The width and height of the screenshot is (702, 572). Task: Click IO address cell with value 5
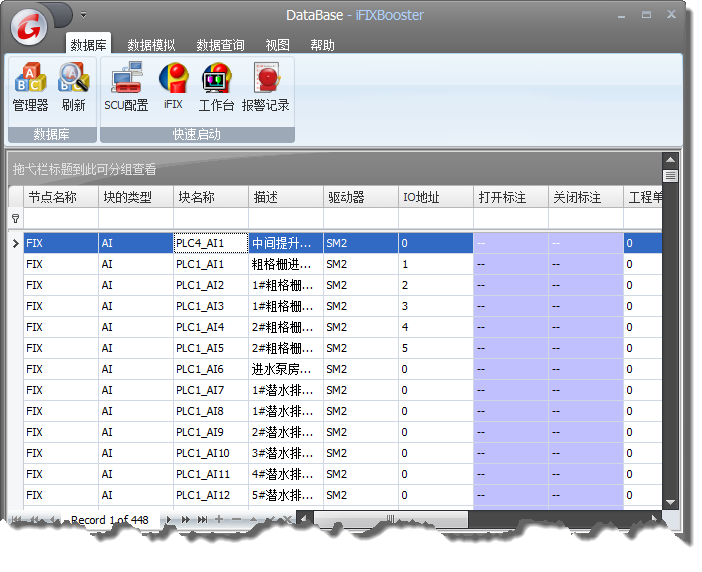(436, 348)
